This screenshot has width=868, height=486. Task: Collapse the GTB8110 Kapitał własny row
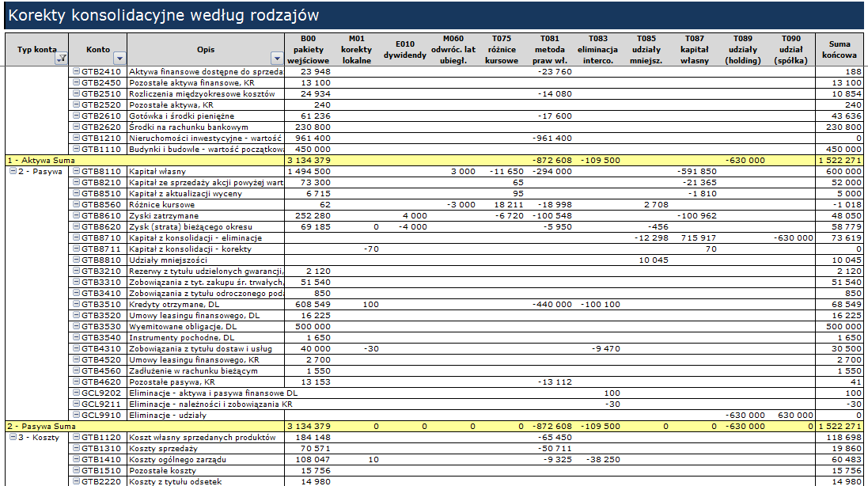pyautogui.click(x=77, y=171)
